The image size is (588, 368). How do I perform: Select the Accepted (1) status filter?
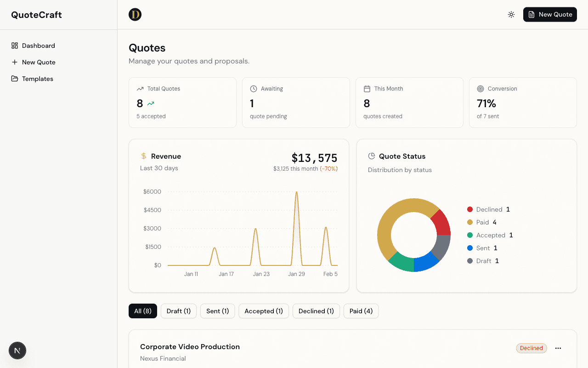264,311
